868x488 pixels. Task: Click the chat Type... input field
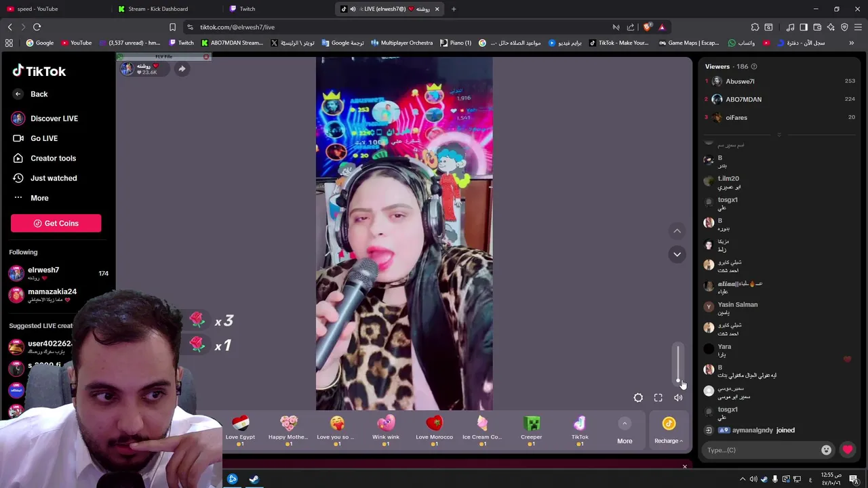760,450
